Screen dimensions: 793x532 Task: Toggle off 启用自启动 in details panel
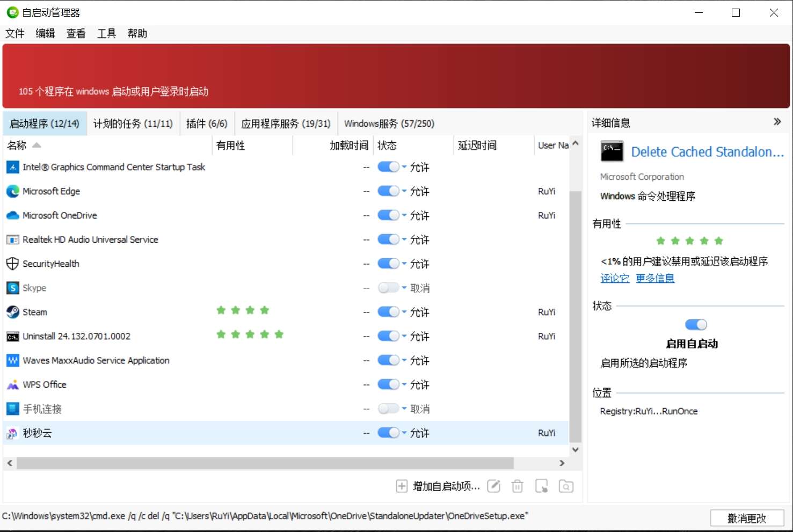click(696, 324)
